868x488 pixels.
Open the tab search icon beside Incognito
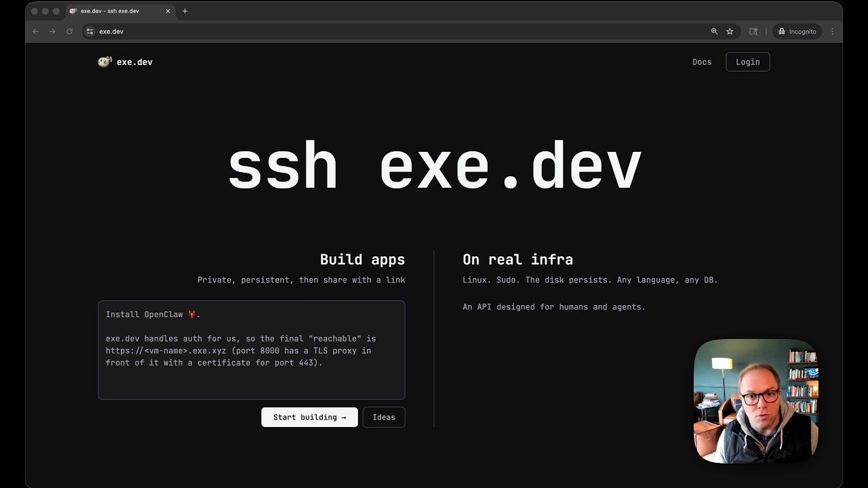pos(753,31)
